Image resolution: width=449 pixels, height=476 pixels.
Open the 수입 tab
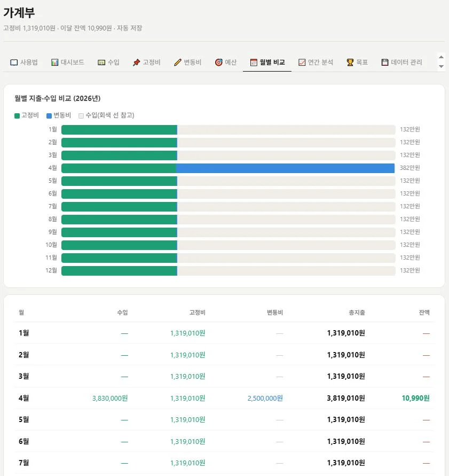108,62
